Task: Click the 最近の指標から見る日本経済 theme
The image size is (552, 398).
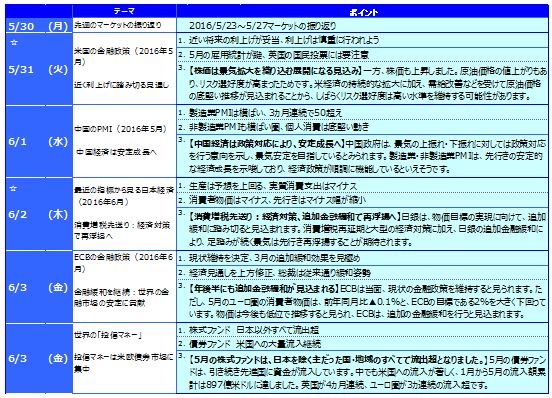Action: tap(124, 196)
